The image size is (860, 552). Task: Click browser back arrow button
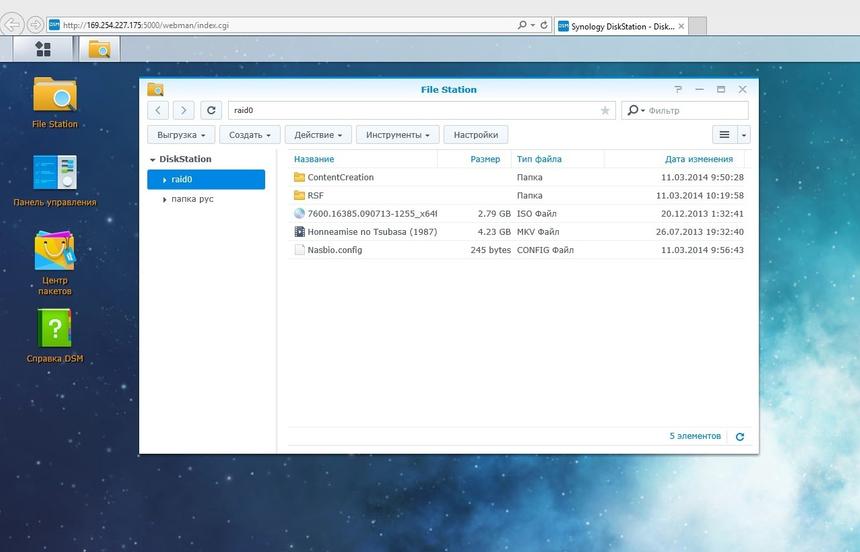tap(12, 25)
